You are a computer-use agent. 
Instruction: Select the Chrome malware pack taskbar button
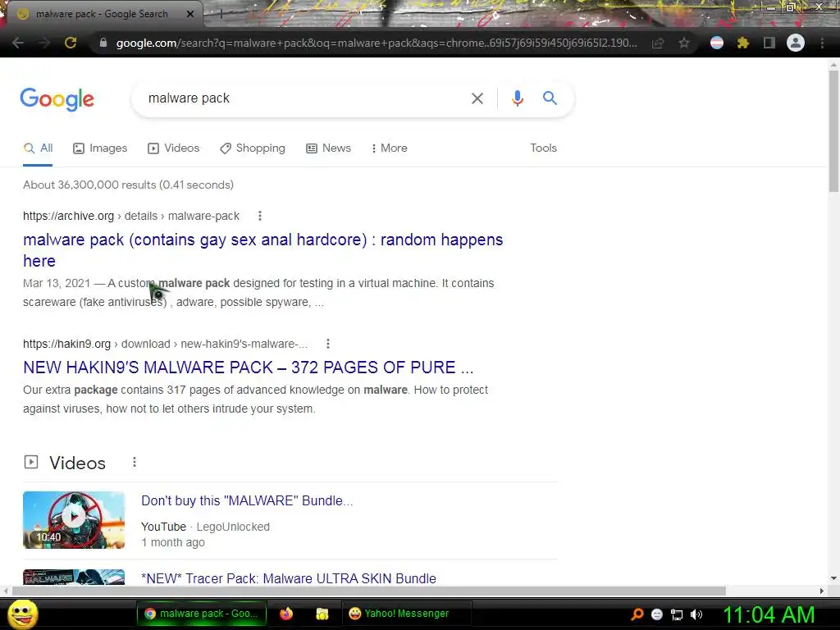coord(202,614)
